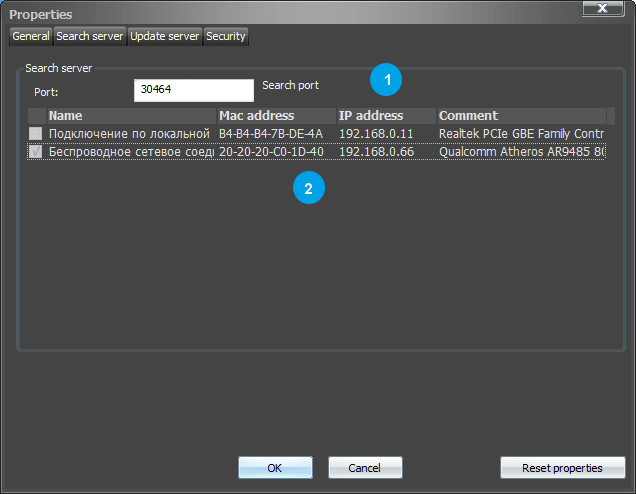Click the Qualcomm Atheros AR9485 comment

522,152
